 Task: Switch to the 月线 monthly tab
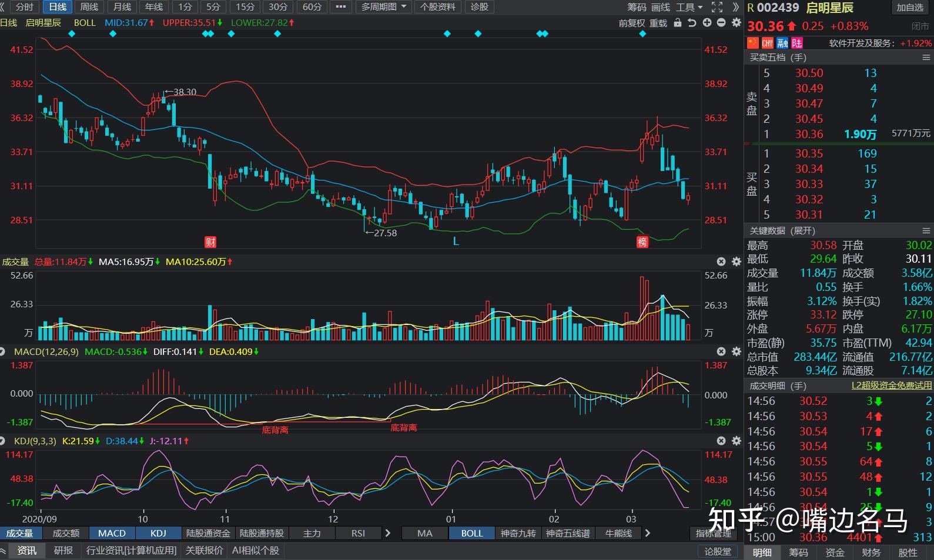click(x=122, y=7)
